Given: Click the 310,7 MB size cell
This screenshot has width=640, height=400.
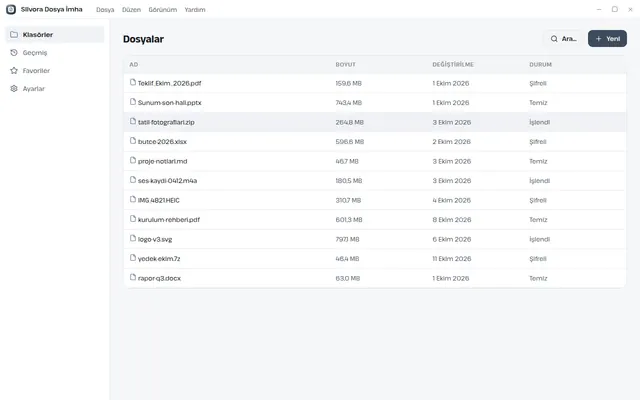Looking at the screenshot, I should coord(349,200).
